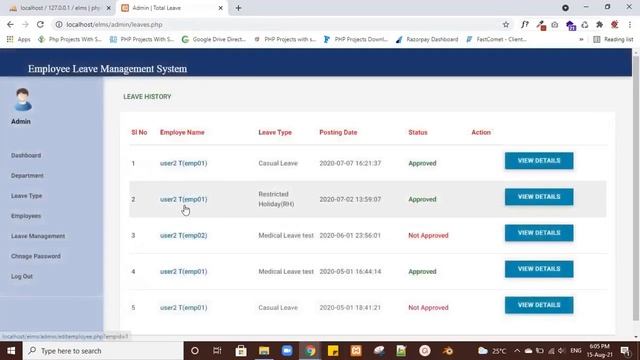
Task: Close the localhost phpMyAdmin tab
Action: click(x=108, y=8)
